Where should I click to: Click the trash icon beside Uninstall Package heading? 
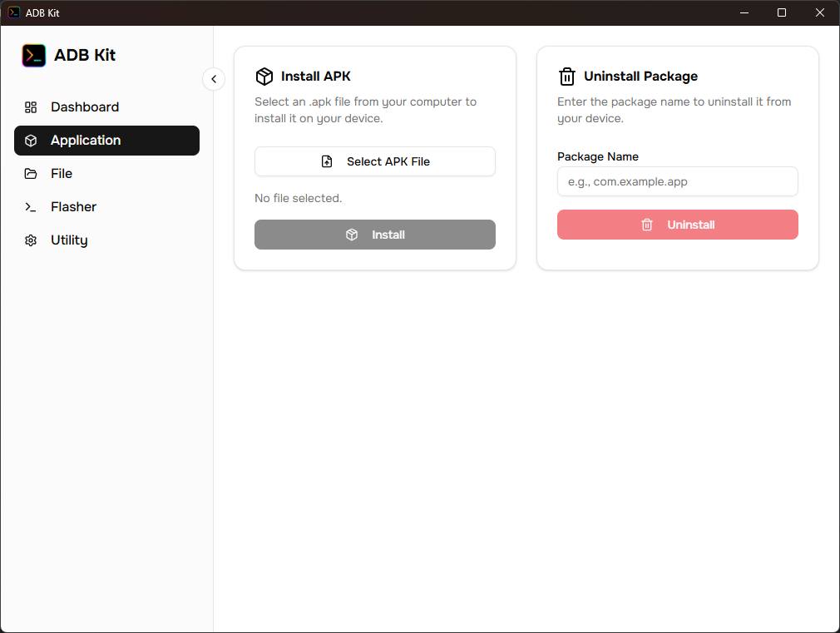click(x=566, y=77)
